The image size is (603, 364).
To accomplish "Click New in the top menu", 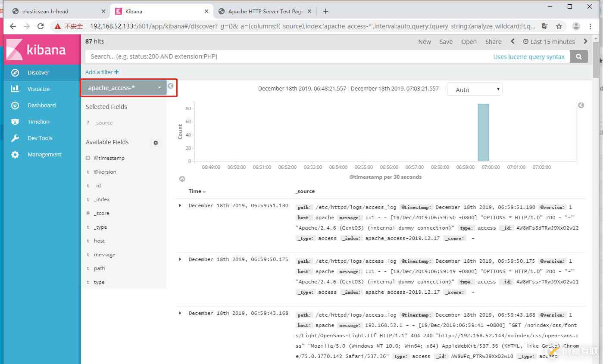I will [425, 41].
